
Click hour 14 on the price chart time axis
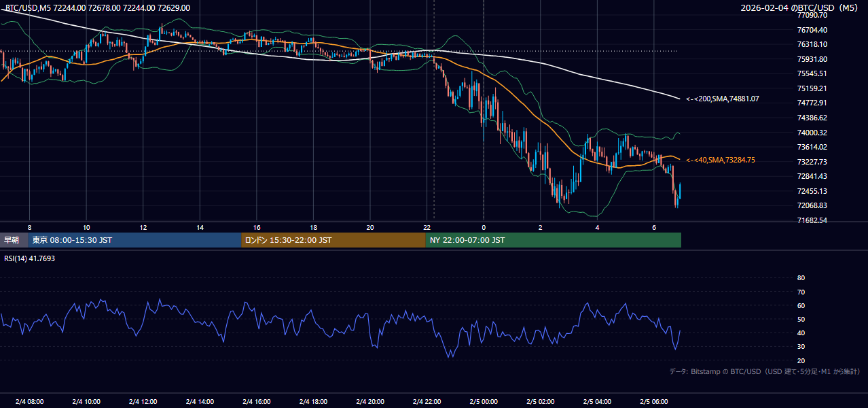(x=200, y=227)
